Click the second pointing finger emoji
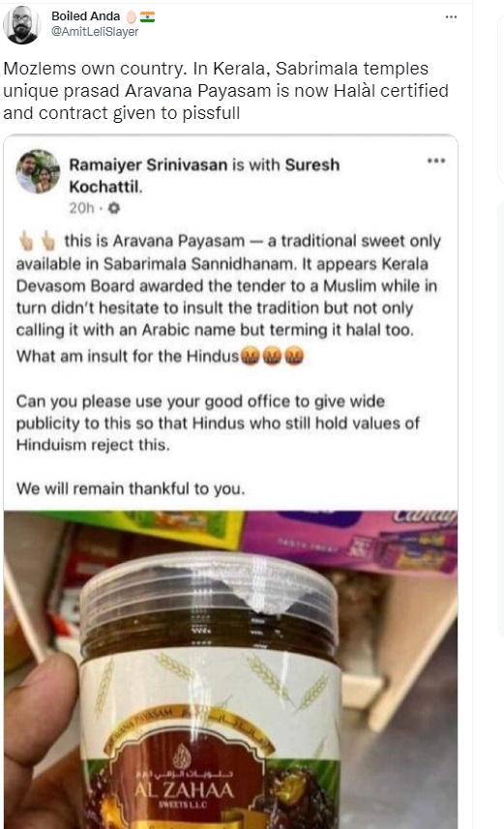Screen dimensions: 504x829 (48, 241)
